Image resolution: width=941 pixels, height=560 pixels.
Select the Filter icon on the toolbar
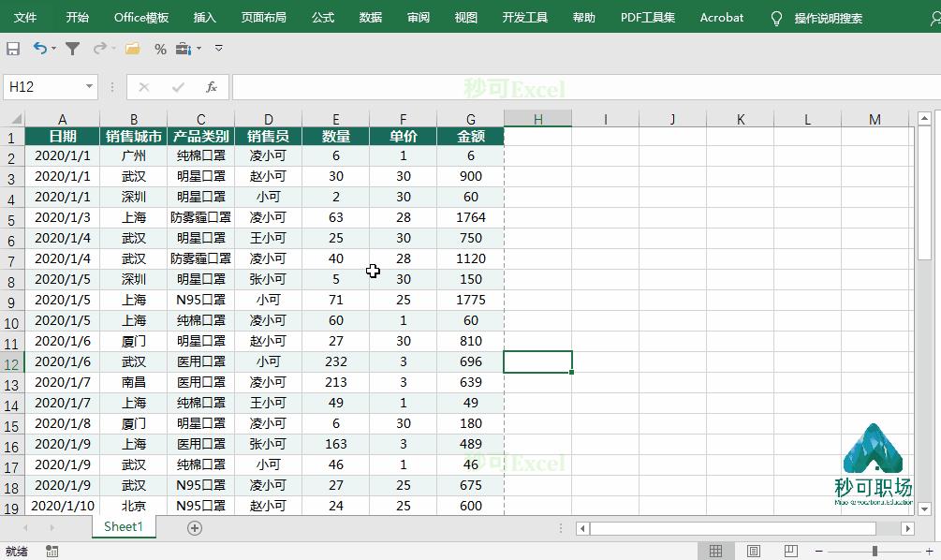(74, 48)
